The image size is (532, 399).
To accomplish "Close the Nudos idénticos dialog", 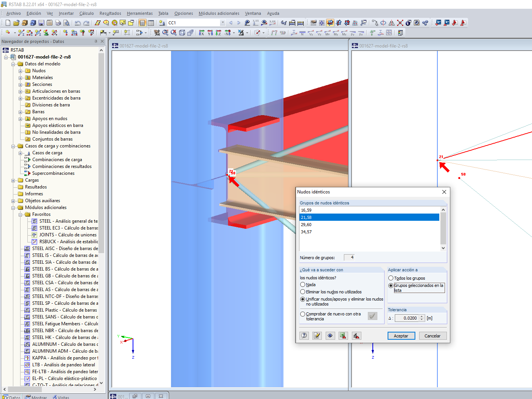I will click(444, 192).
